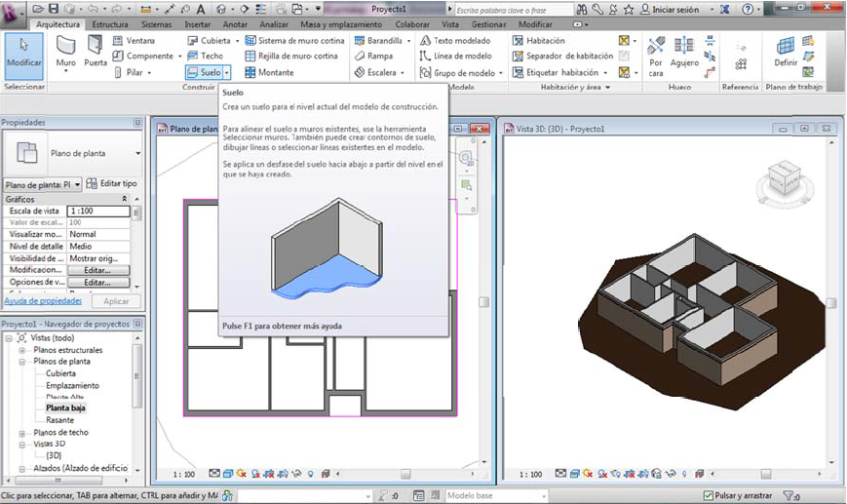Select the Escalera stair tool
Image resolution: width=847 pixels, height=504 pixels.
tap(375, 72)
